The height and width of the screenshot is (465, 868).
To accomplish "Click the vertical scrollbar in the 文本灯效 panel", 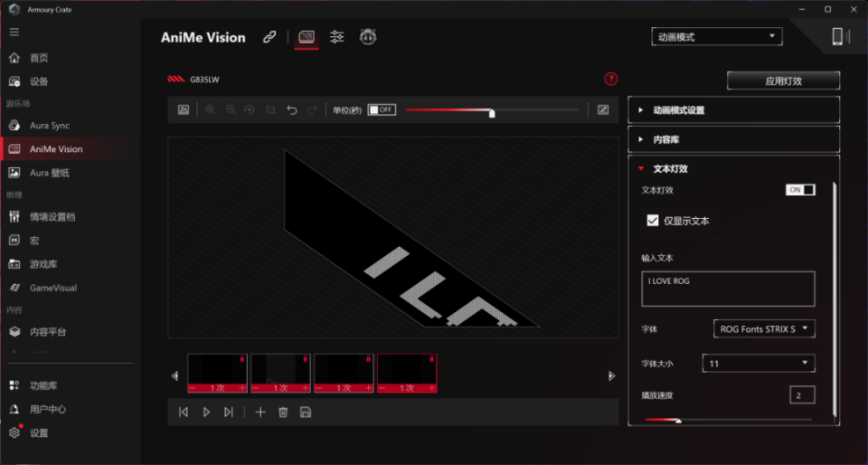I will (835, 299).
